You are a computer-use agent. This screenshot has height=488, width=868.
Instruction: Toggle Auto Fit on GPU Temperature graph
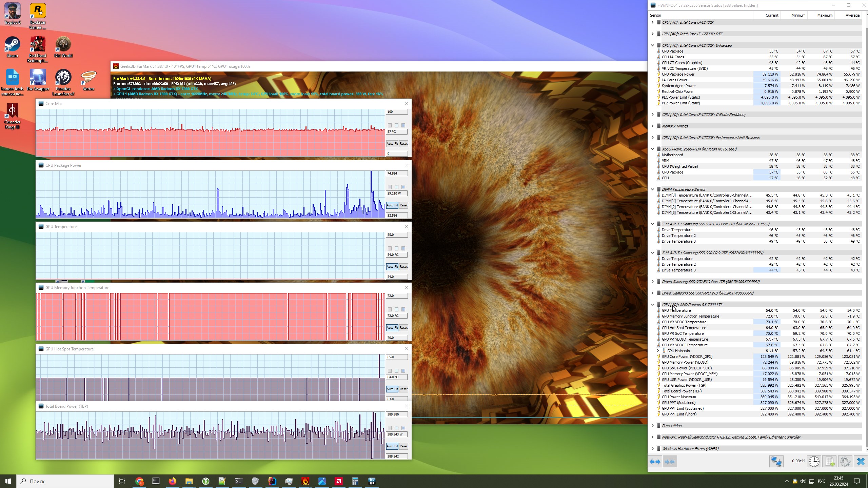392,267
